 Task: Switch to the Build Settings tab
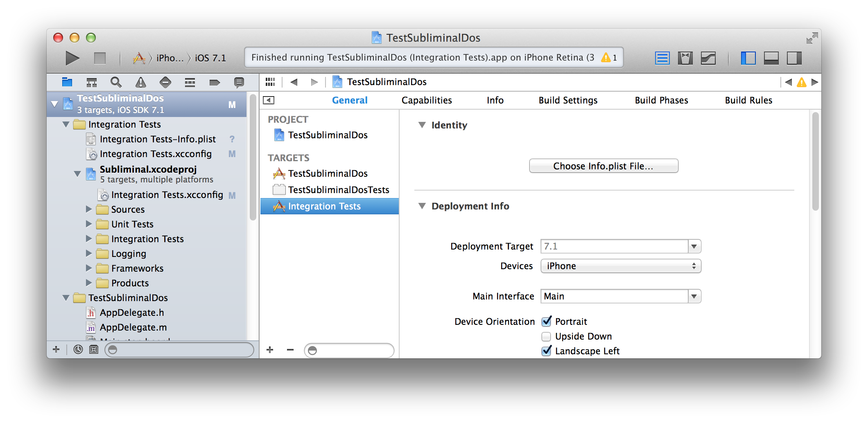click(567, 100)
